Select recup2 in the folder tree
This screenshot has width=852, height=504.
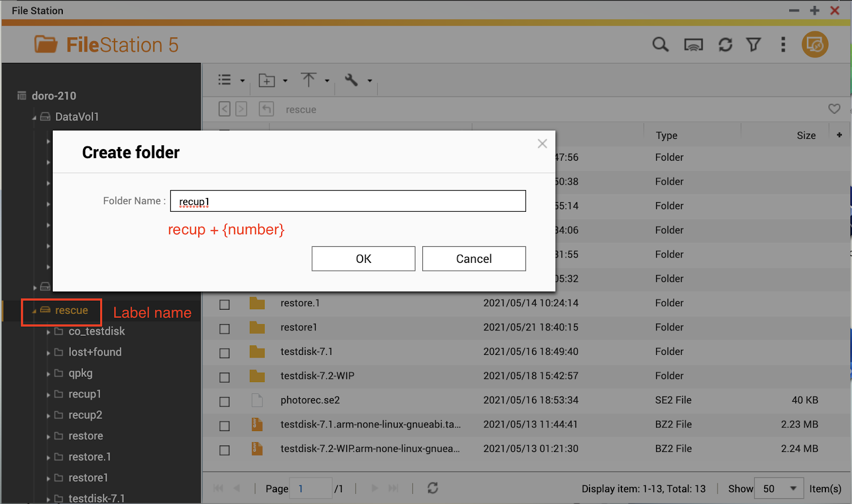point(85,415)
